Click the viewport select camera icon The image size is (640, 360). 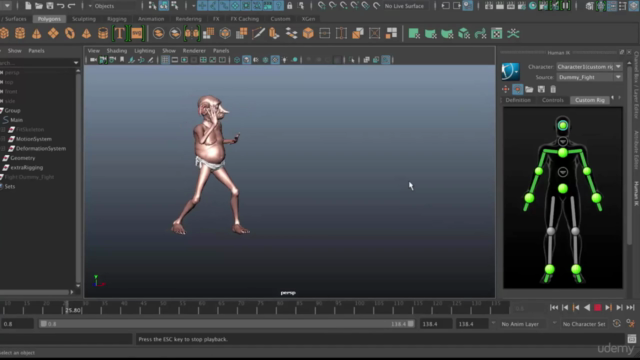click(x=93, y=60)
